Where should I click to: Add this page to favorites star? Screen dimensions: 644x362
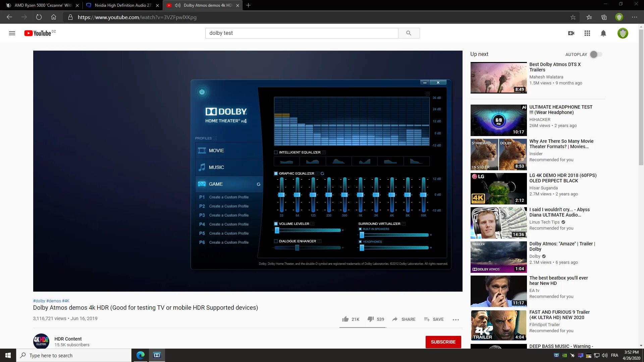click(x=573, y=17)
